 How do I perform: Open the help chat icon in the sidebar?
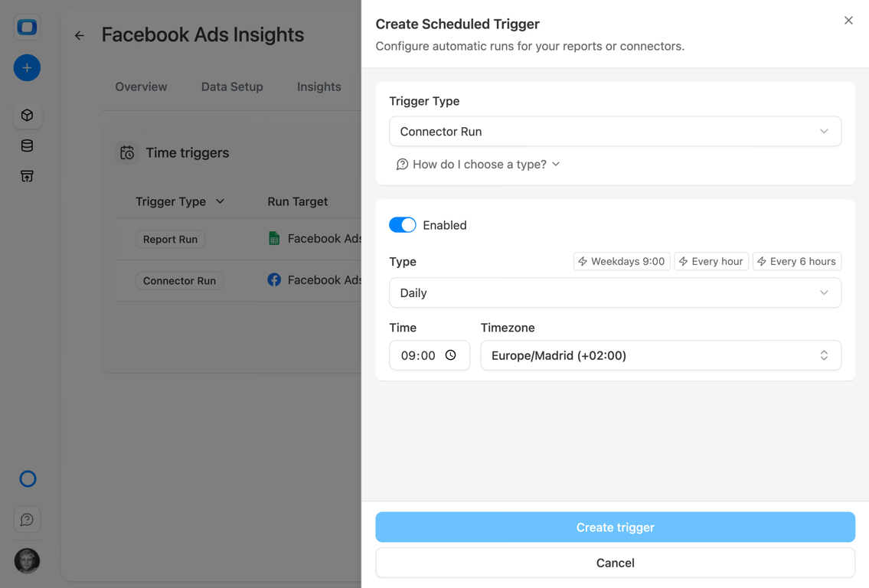click(x=27, y=519)
